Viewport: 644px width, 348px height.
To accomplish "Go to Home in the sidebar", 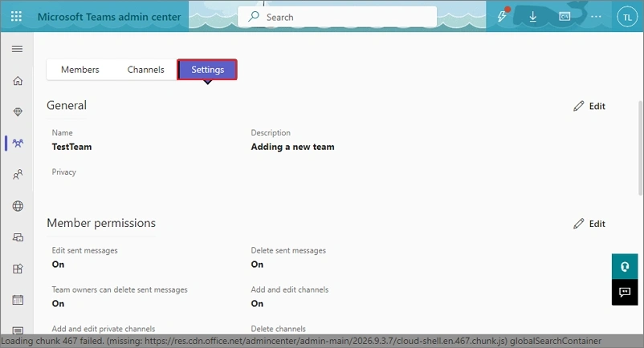I will point(18,81).
